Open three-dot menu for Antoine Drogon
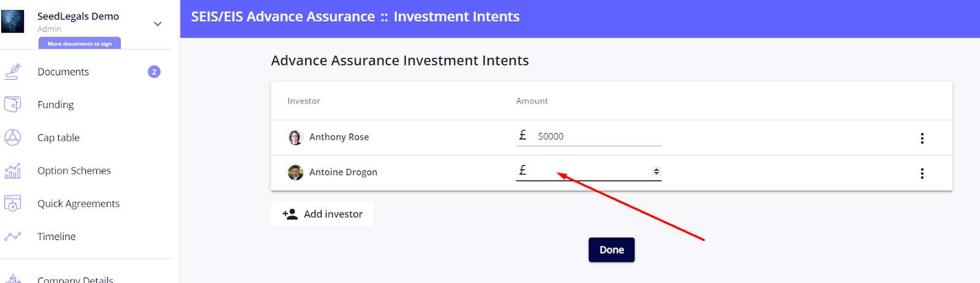 [x=922, y=173]
